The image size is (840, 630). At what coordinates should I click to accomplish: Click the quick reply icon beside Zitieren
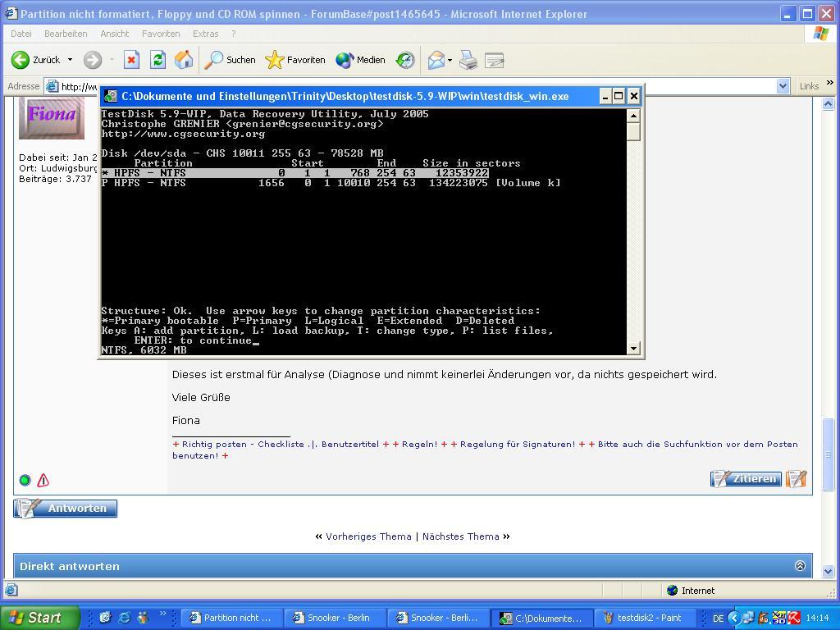pos(796,478)
